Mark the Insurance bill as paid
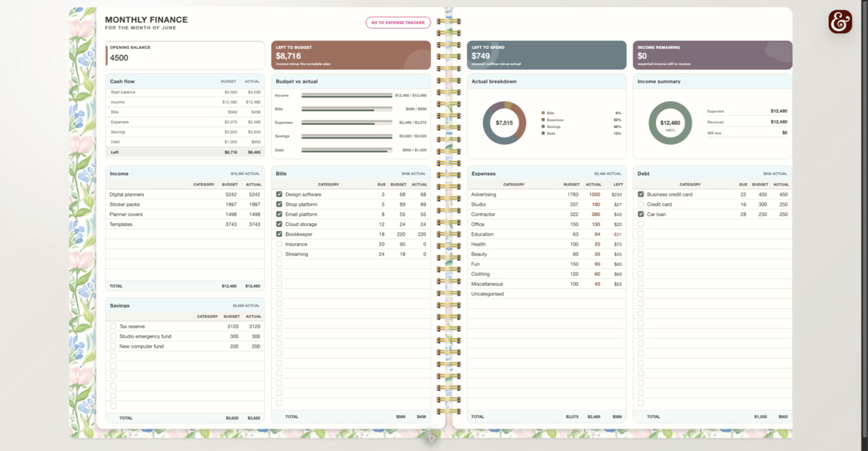 pos(279,244)
